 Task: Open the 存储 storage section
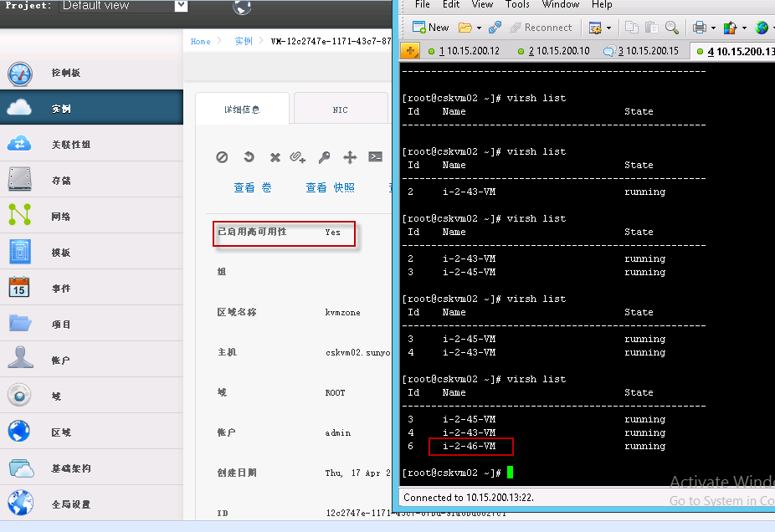91,181
